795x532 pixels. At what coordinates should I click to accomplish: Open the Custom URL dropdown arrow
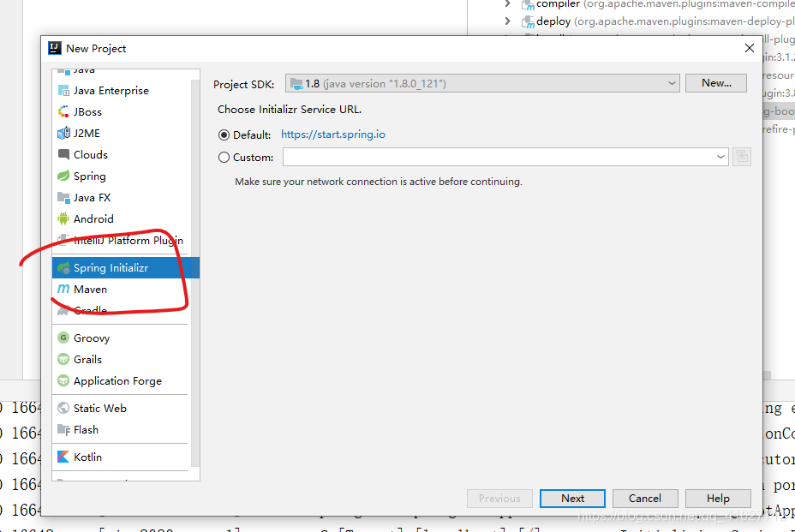720,157
